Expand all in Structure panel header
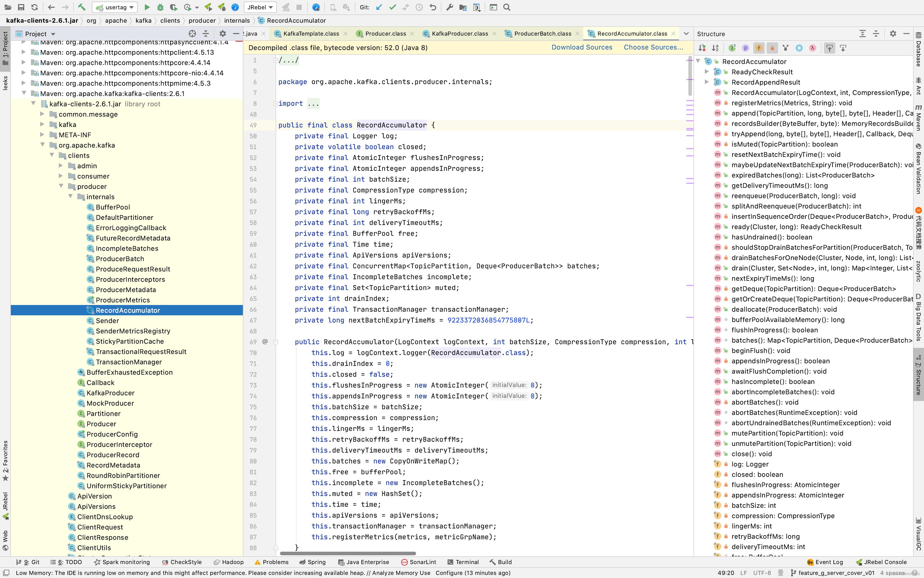Image resolution: width=924 pixels, height=578 pixels. click(863, 34)
